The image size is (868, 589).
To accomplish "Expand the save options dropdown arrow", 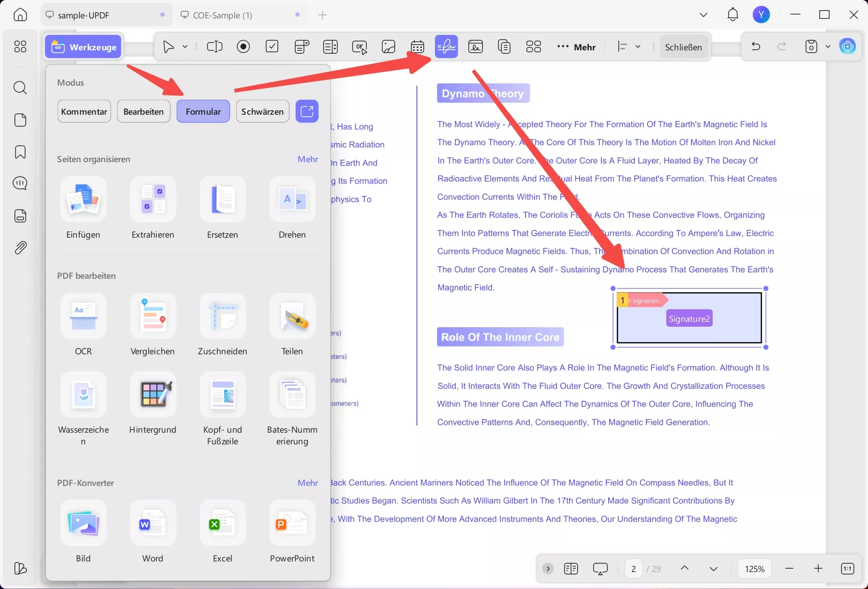I will click(828, 46).
